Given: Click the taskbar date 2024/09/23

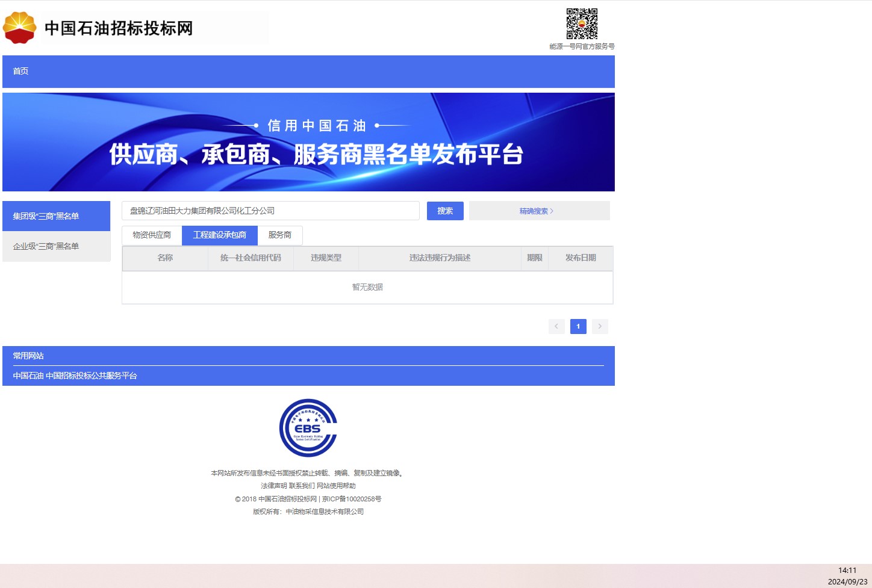Looking at the screenshot, I should coord(847,582).
